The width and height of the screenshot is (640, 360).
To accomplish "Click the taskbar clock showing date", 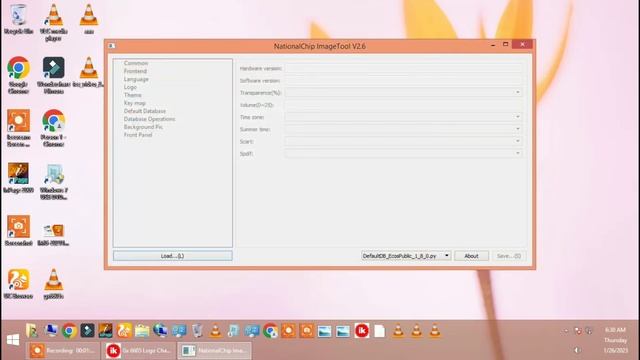I will (x=616, y=340).
